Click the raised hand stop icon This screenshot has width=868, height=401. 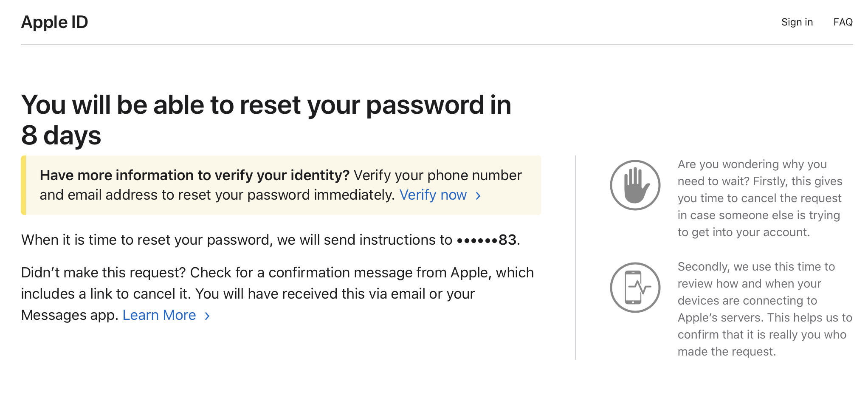pyautogui.click(x=635, y=185)
